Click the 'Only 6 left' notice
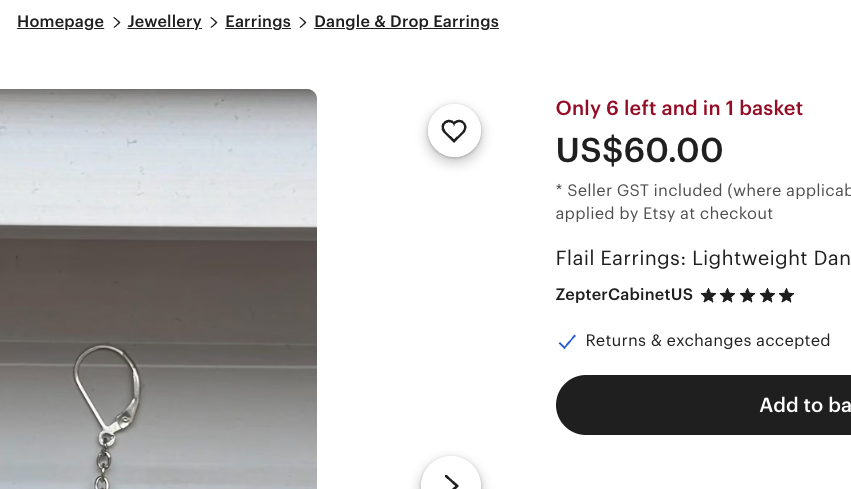851x489 pixels. (679, 108)
